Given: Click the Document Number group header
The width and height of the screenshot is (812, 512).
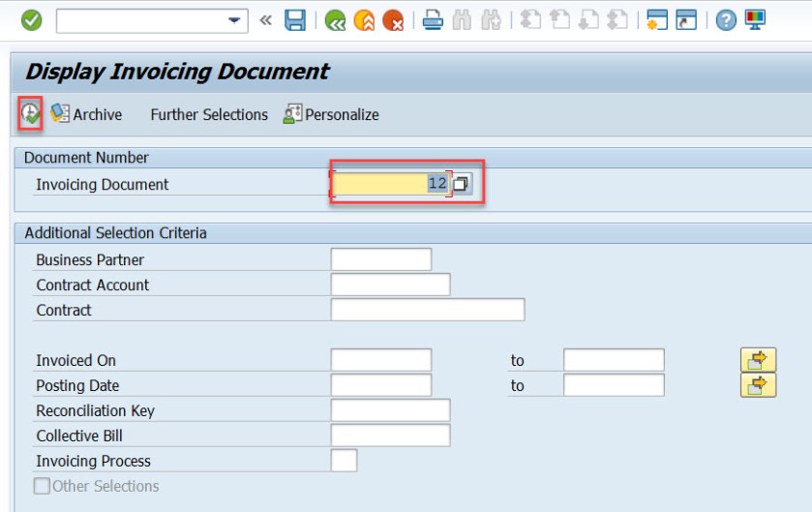Looking at the screenshot, I should [86, 158].
